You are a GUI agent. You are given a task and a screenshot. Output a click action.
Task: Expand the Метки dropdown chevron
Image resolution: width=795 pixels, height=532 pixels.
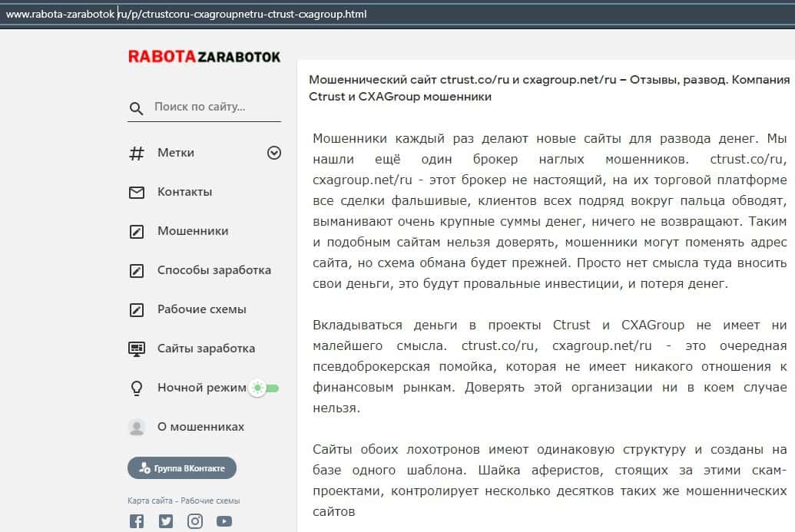pyautogui.click(x=273, y=153)
